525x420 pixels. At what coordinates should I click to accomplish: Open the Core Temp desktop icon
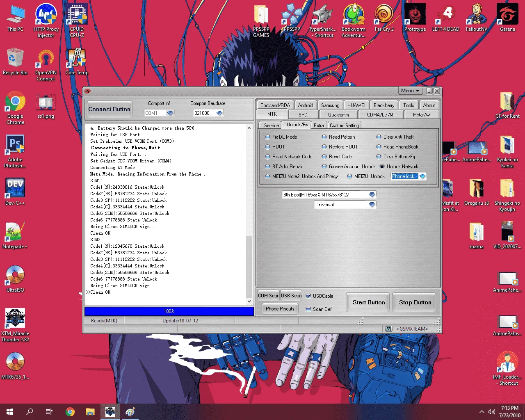pos(77,62)
